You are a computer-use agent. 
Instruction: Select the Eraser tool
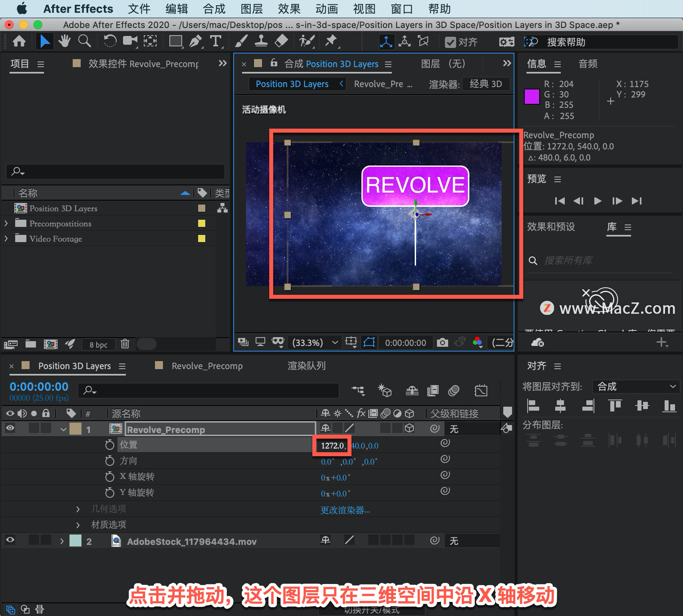[x=282, y=41]
